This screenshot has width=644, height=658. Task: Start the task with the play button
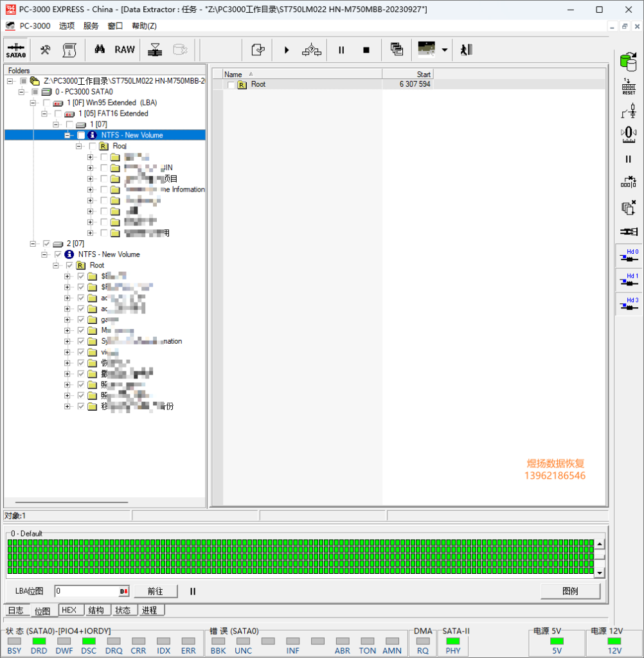coord(287,50)
